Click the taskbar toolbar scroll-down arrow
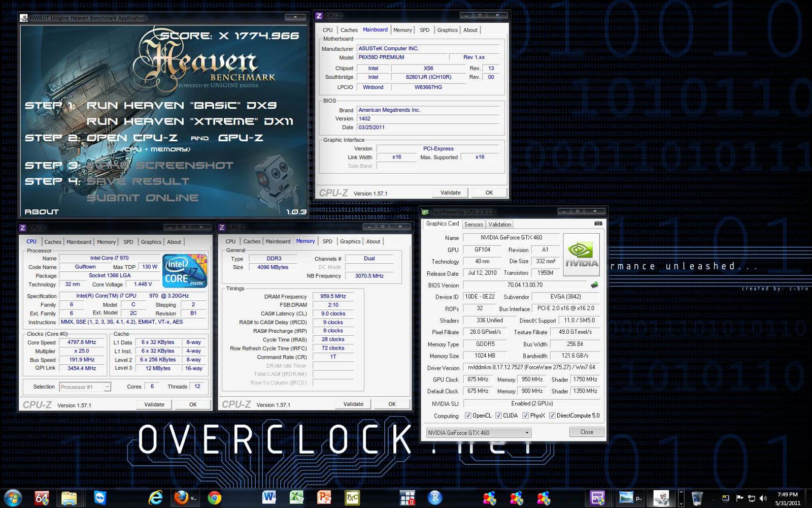The width and height of the screenshot is (812, 508). (681, 503)
